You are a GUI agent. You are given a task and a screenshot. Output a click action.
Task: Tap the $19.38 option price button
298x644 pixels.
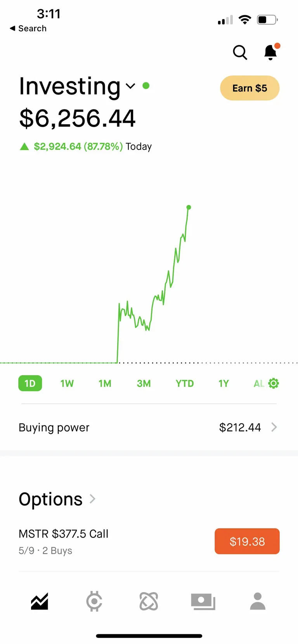247,541
